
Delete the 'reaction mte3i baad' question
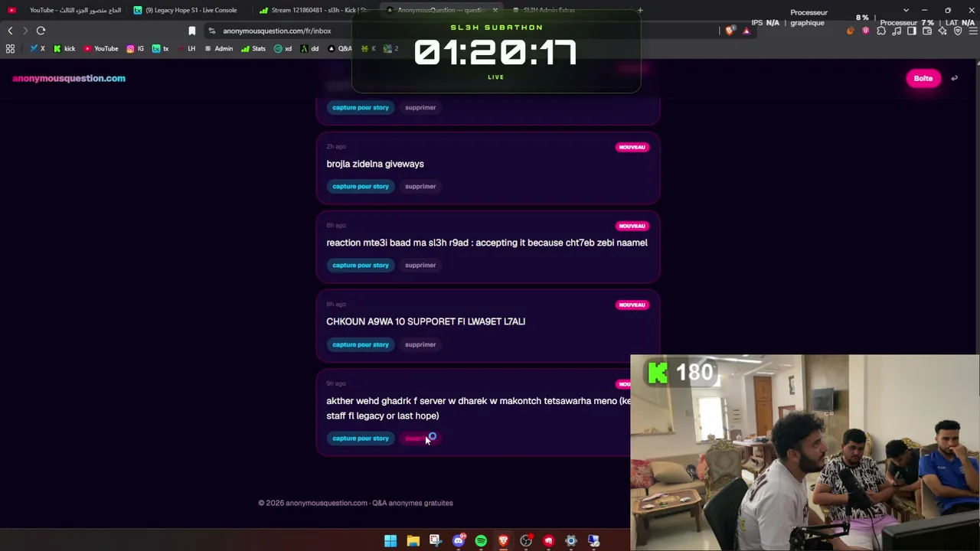420,265
